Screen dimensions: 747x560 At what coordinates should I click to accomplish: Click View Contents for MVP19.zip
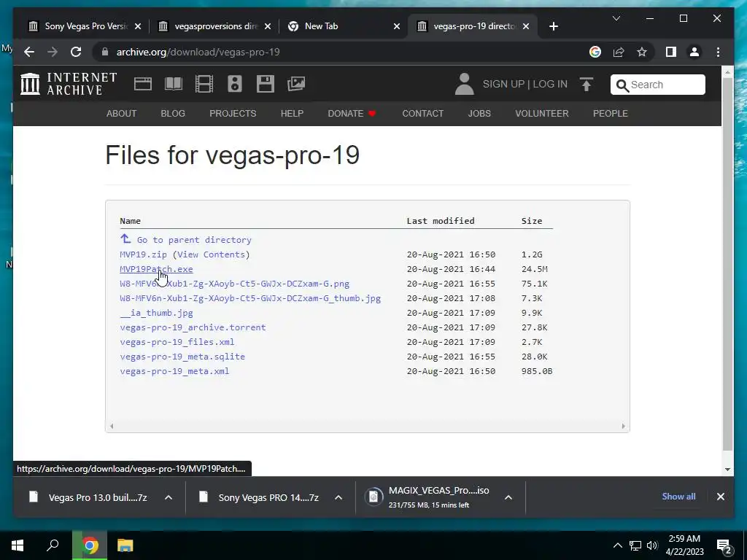[211, 254]
